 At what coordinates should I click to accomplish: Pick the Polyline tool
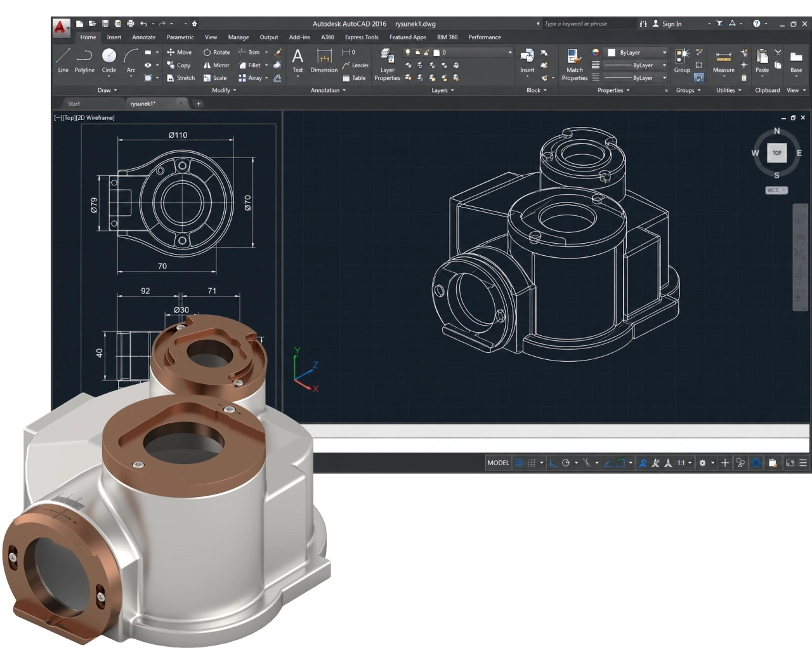(x=84, y=60)
